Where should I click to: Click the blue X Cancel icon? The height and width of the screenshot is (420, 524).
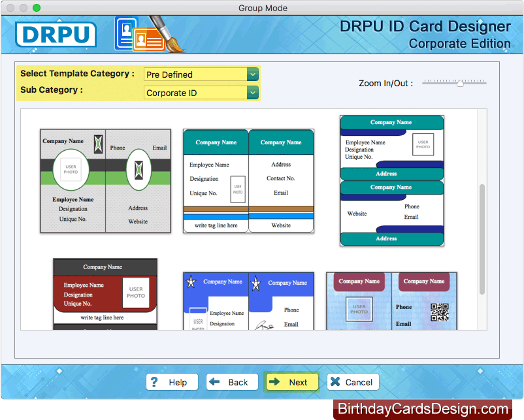[335, 381]
